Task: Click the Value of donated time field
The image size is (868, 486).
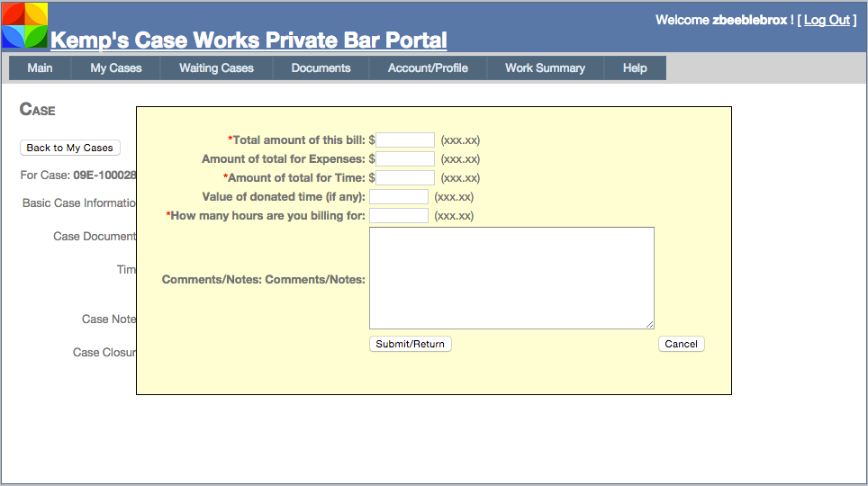Action: [399, 197]
